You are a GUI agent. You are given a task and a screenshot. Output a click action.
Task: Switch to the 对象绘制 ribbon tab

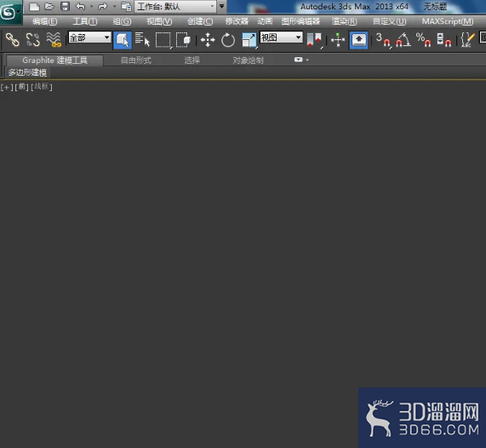tap(248, 60)
